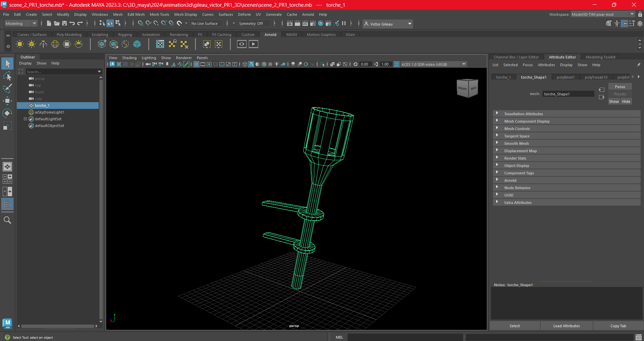Open the ACES 1.0 SDR-video view transform dropdown
The image size is (644, 341).
(x=434, y=64)
